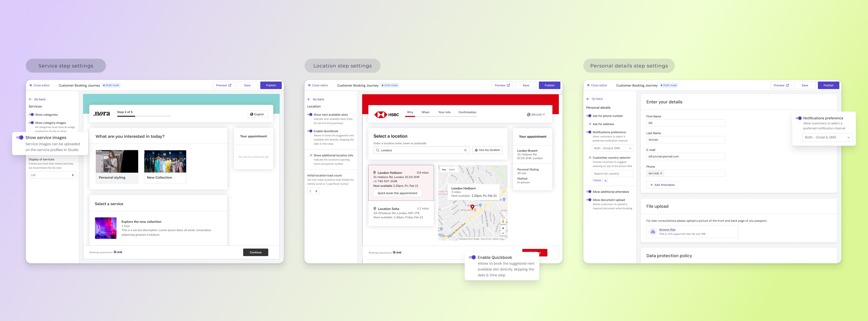Click the upload icon beside Browse files
868x321 pixels.
point(653,232)
